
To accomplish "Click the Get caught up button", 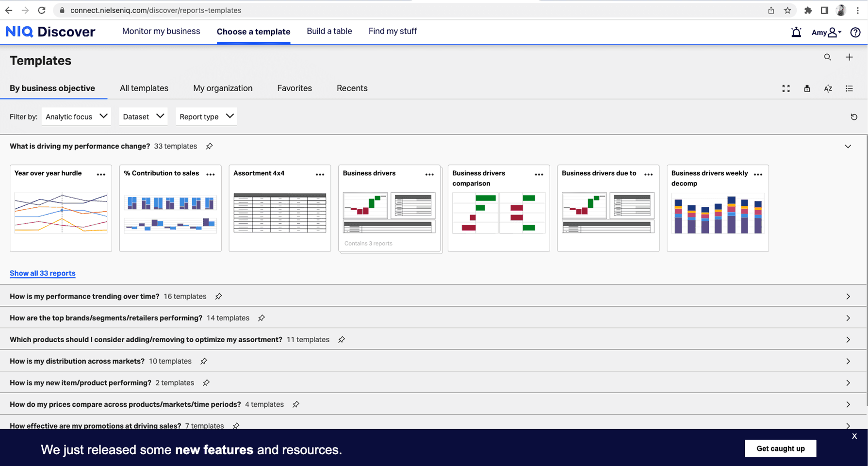I will [780, 449].
